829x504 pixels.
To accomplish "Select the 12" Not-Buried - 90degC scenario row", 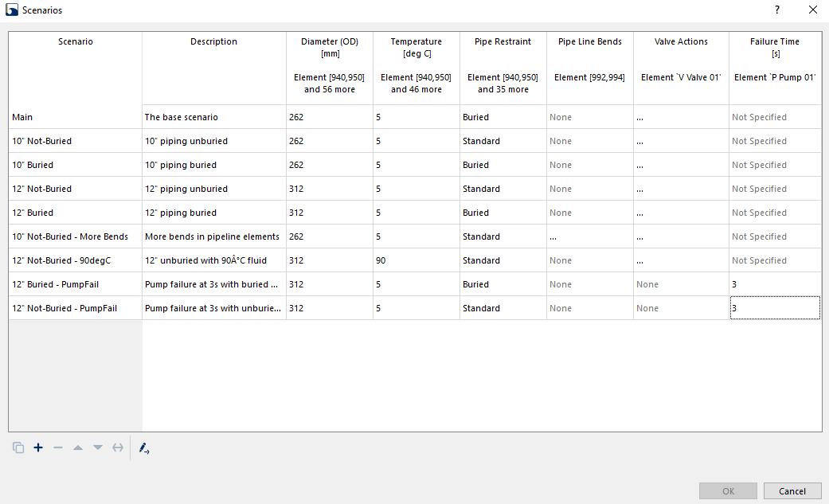I will (x=75, y=260).
